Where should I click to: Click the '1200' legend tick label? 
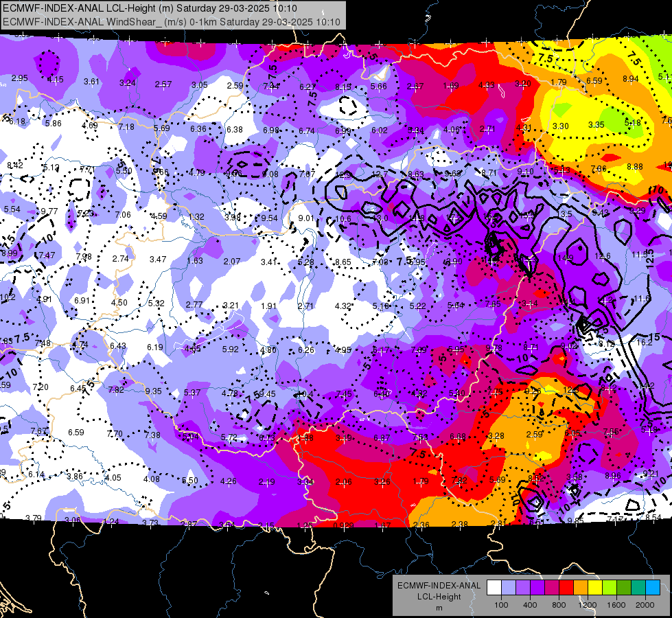click(x=588, y=605)
